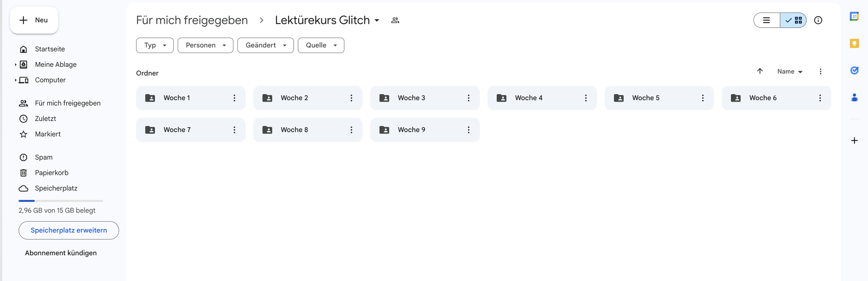
Task: Reverse sort direction with the arrow icon
Action: coord(759,71)
